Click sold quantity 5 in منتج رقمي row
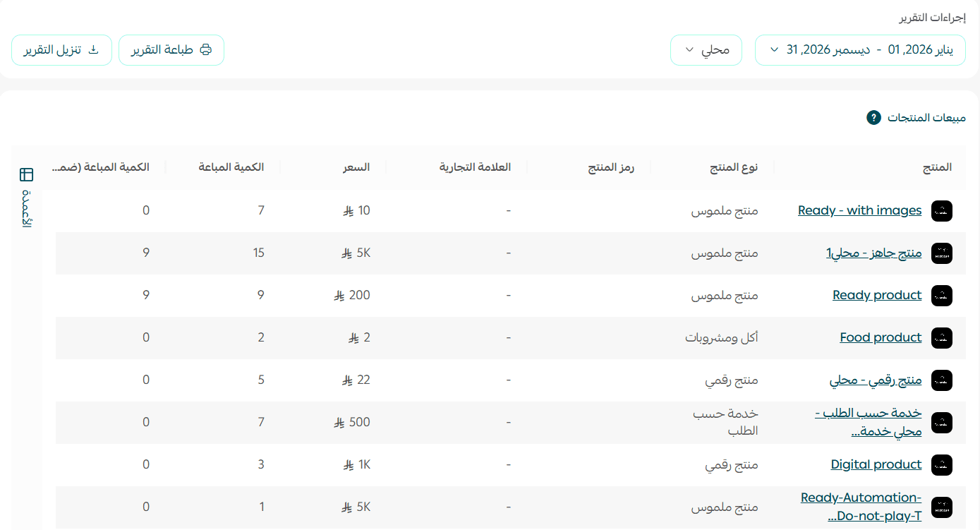 pos(261,380)
